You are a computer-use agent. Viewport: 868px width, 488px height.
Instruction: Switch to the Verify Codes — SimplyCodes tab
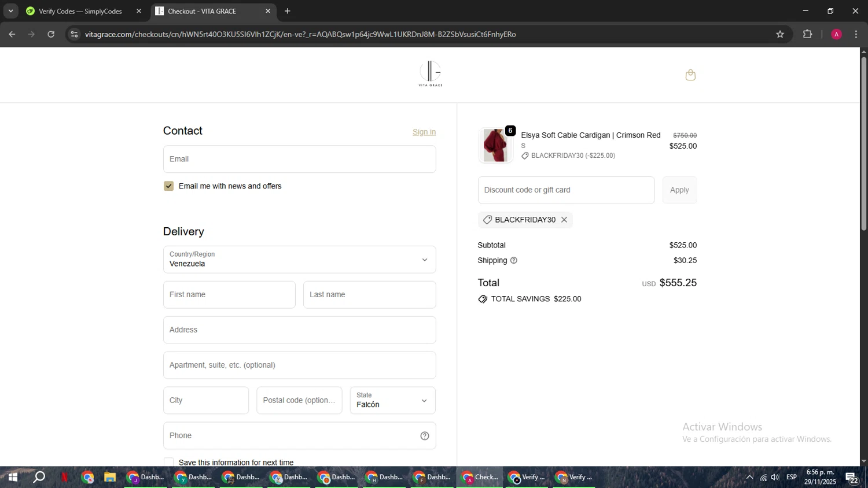pos(80,11)
